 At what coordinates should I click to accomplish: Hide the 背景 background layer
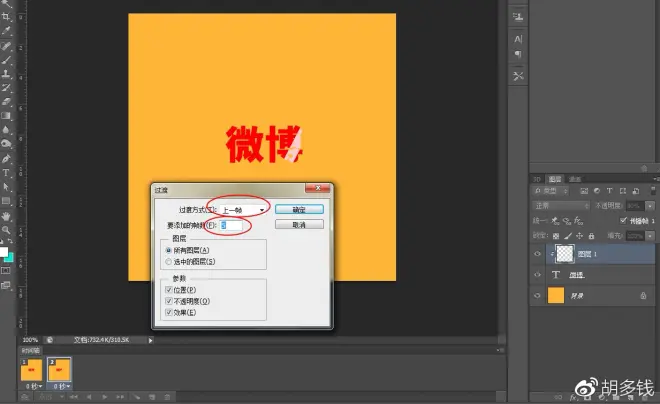537,295
